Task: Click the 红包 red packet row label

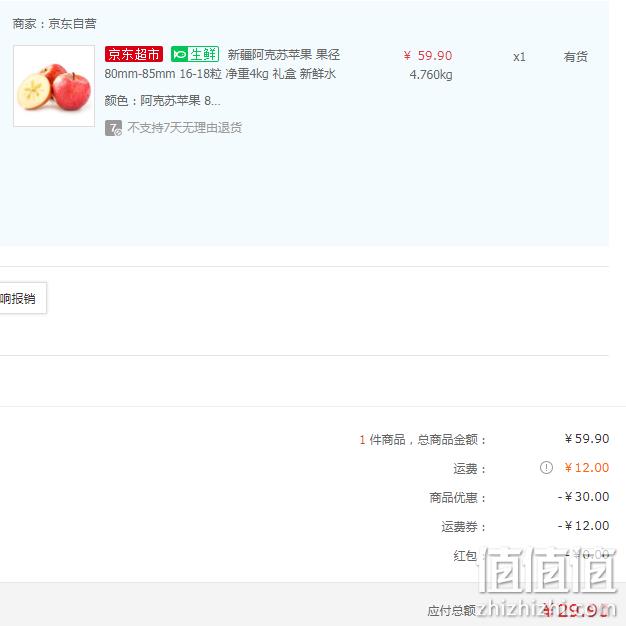Action: (465, 555)
